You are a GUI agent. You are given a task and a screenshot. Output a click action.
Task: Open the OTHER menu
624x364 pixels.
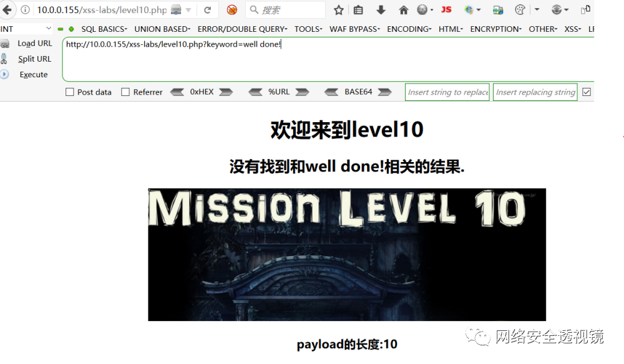point(543,29)
